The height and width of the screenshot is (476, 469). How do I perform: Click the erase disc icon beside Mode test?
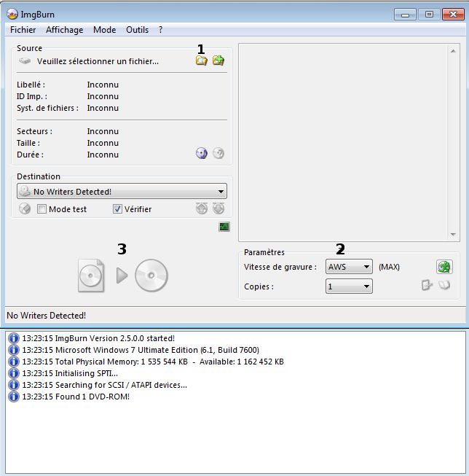tap(25, 209)
